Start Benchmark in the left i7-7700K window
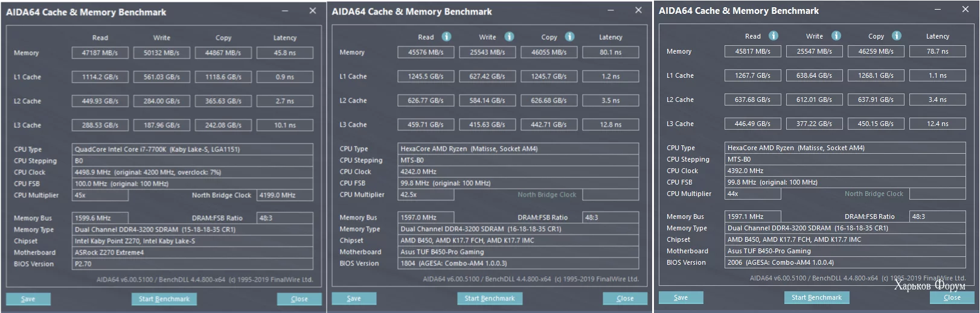This screenshot has height=313, width=980. (x=164, y=299)
